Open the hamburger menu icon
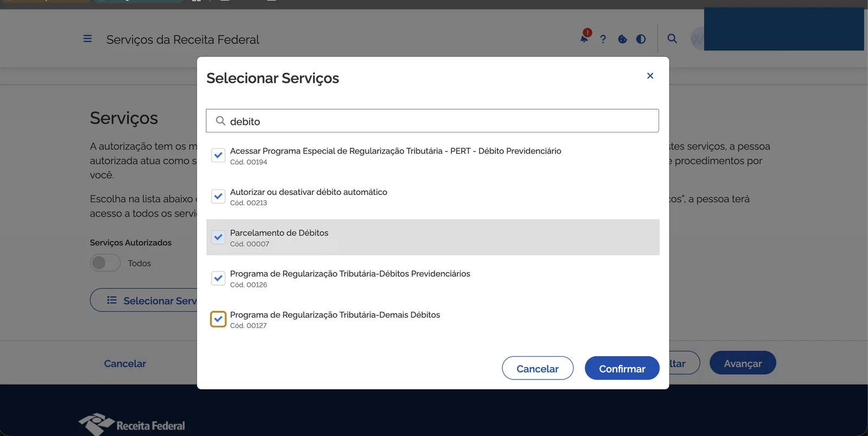This screenshot has width=868, height=436. [87, 39]
